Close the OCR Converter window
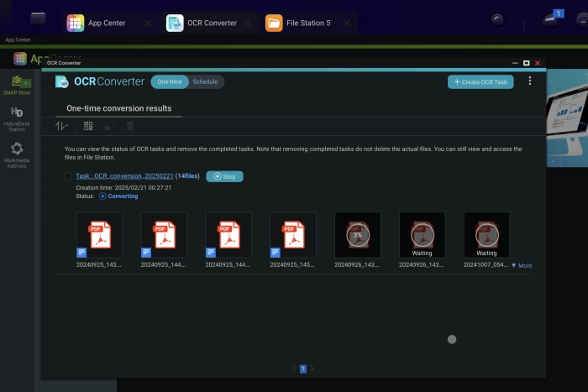588x392 pixels. [538, 63]
